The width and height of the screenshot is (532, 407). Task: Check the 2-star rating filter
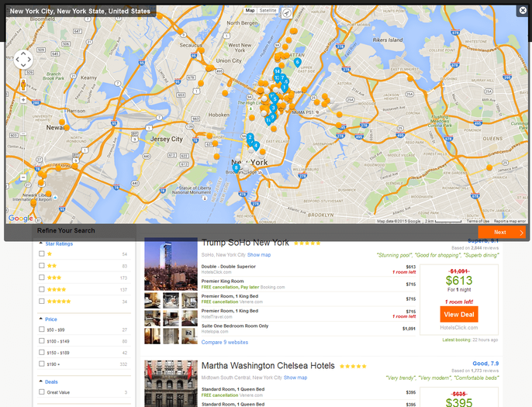tap(41, 266)
